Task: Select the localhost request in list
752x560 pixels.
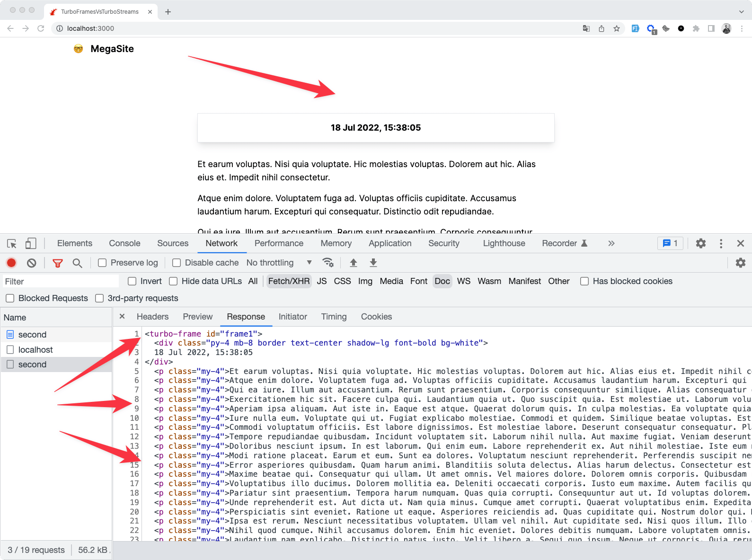Action: pyautogui.click(x=35, y=350)
